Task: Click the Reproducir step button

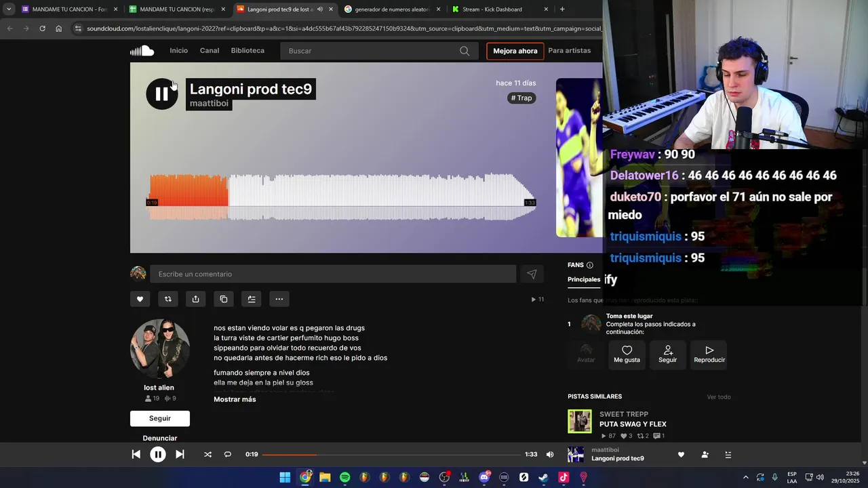Action: (709, 354)
